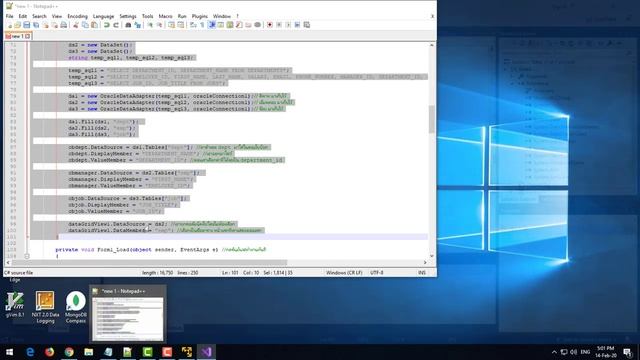Image resolution: width=640 pixels, height=360 pixels.
Task: Expand the system tray hidden icons chevron
Action: click(554, 352)
